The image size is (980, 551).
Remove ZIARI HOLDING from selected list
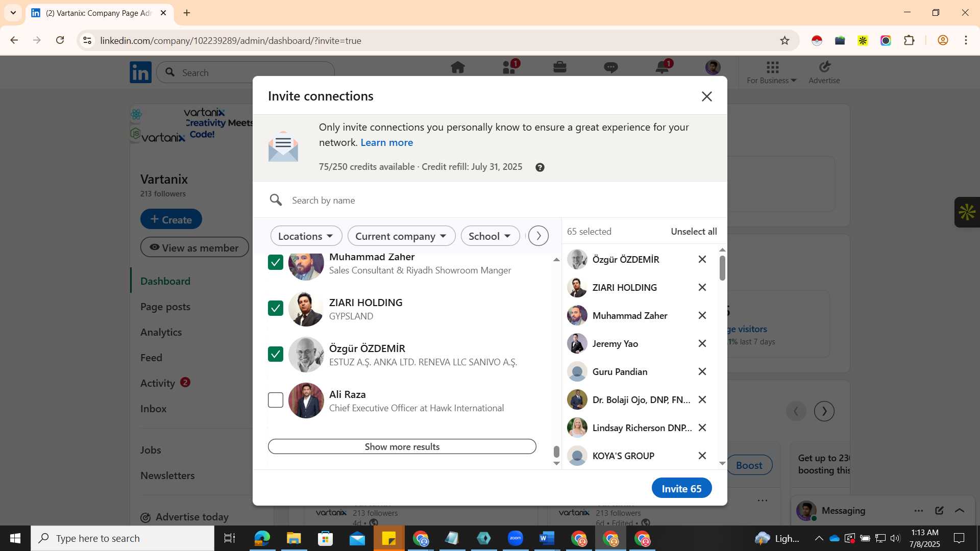pyautogui.click(x=702, y=287)
